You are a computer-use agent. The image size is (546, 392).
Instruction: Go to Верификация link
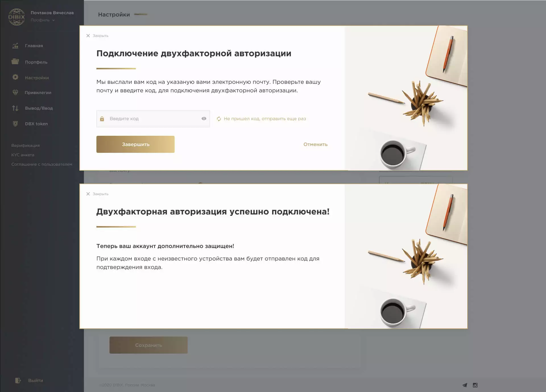click(25, 145)
